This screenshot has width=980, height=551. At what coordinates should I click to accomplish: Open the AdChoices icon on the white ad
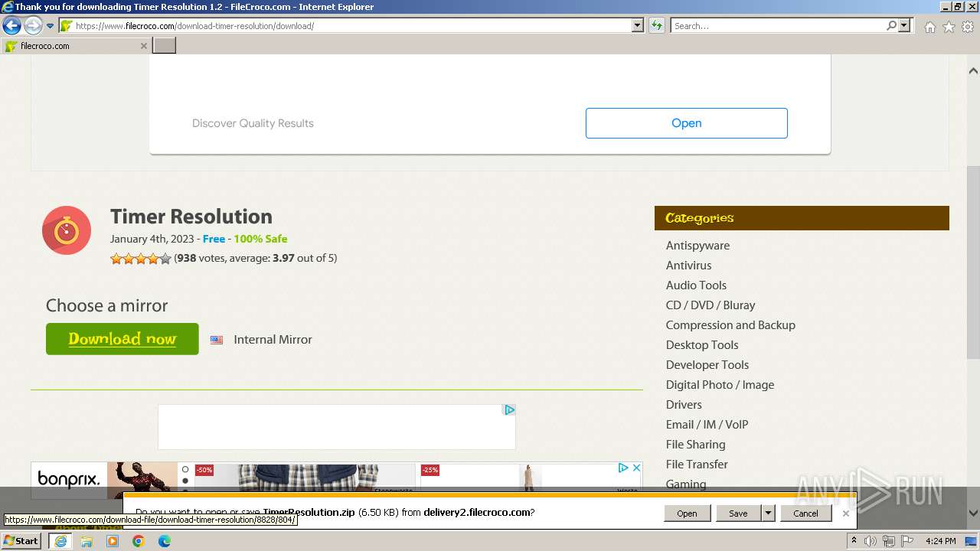(509, 410)
